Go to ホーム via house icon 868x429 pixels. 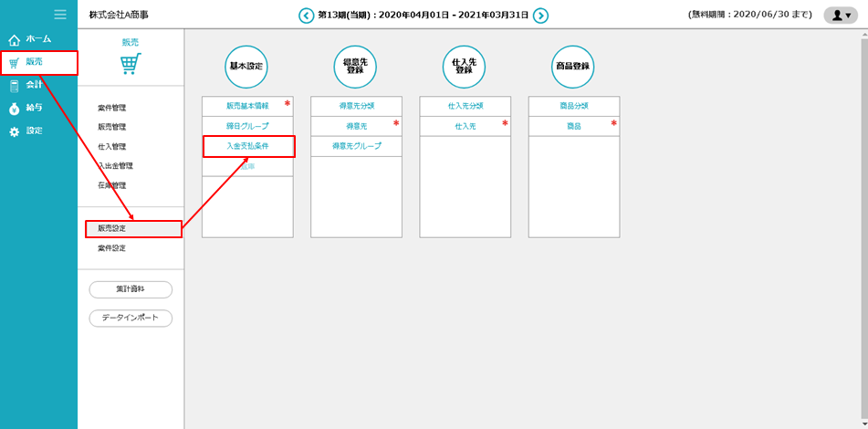[14, 40]
